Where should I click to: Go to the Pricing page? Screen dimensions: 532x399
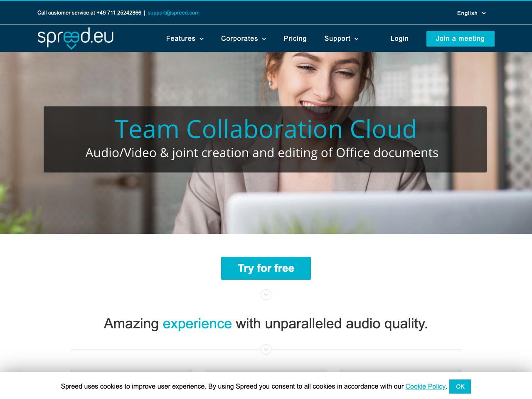(x=295, y=39)
